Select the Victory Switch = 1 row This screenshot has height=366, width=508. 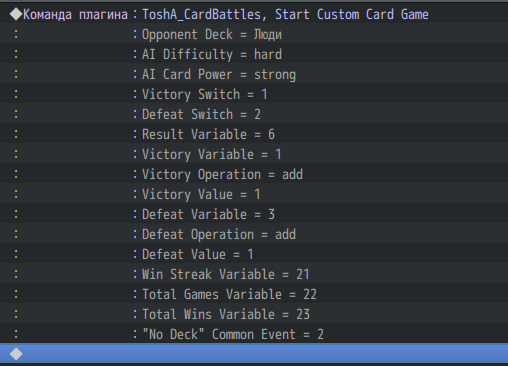tap(254, 94)
